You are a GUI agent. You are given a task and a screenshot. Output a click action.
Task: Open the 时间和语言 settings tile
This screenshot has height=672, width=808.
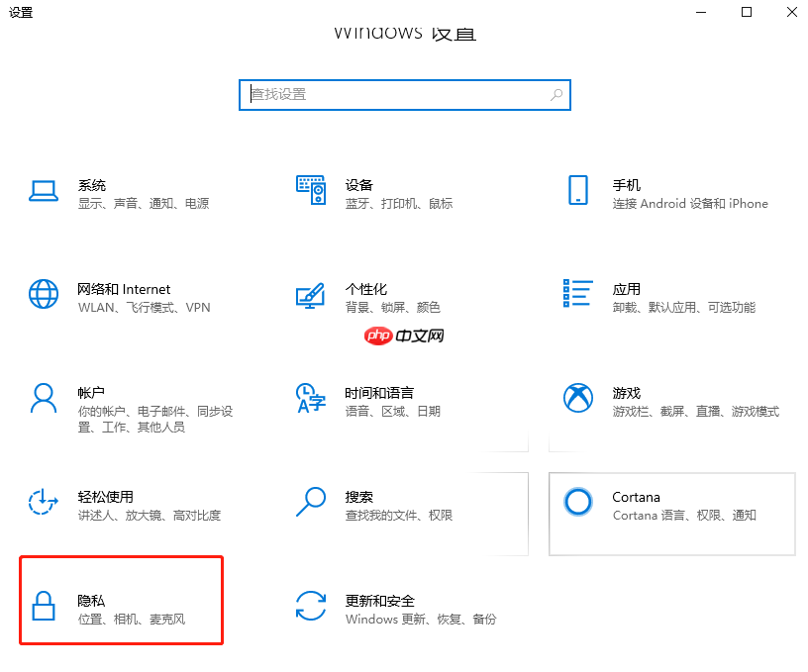pyautogui.click(x=396, y=399)
